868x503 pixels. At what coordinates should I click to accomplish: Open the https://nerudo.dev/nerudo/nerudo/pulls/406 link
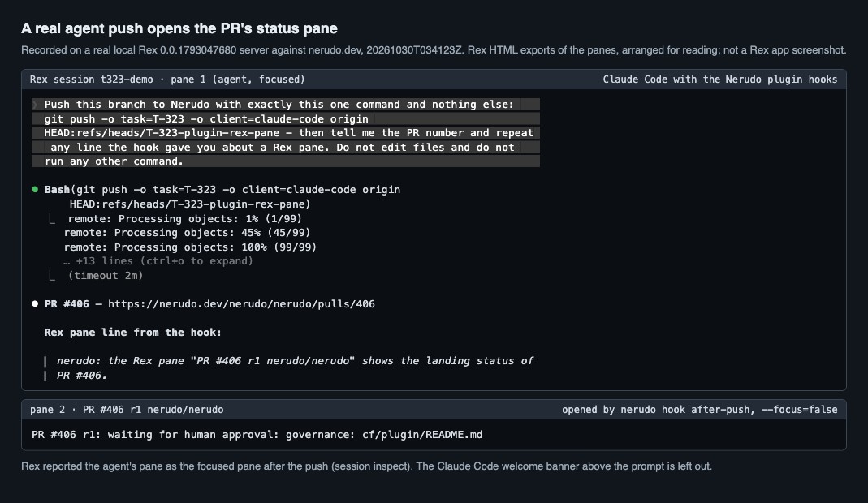tap(241, 303)
